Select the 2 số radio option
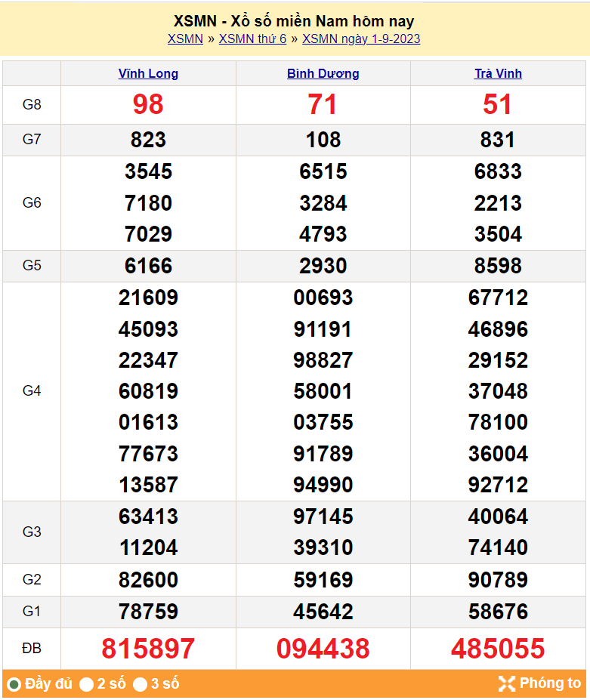 (x=87, y=685)
